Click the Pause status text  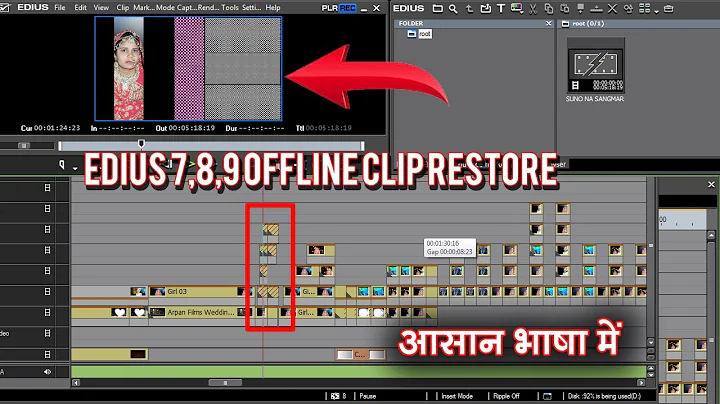coord(368,396)
